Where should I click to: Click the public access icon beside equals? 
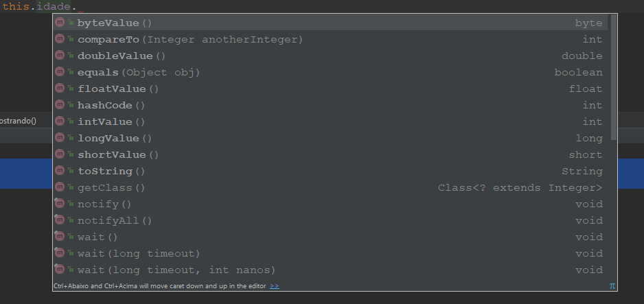click(x=71, y=72)
